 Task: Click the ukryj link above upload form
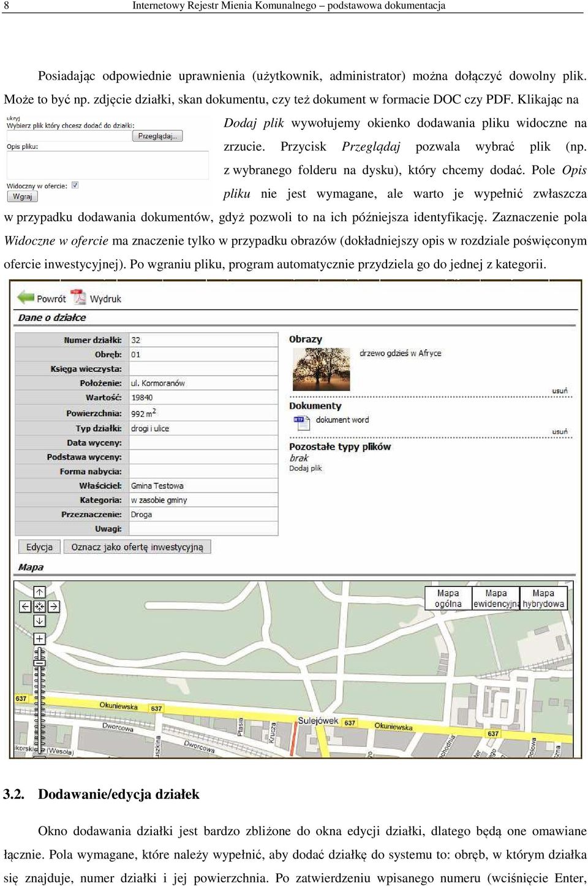tap(13, 118)
